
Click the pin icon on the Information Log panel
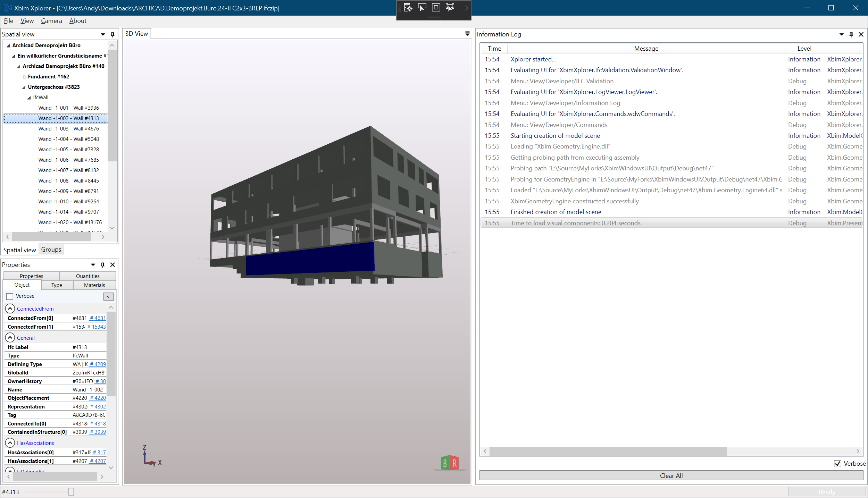coord(851,34)
